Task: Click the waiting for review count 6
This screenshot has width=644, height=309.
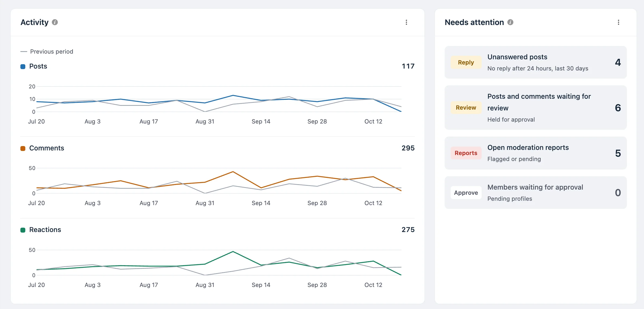Action: click(618, 108)
